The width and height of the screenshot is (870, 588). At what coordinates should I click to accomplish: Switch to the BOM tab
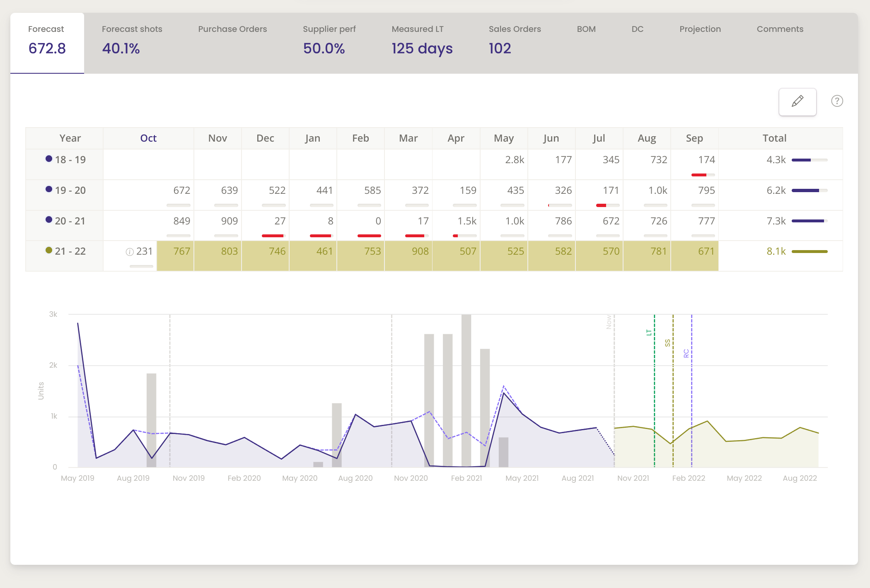click(x=586, y=29)
